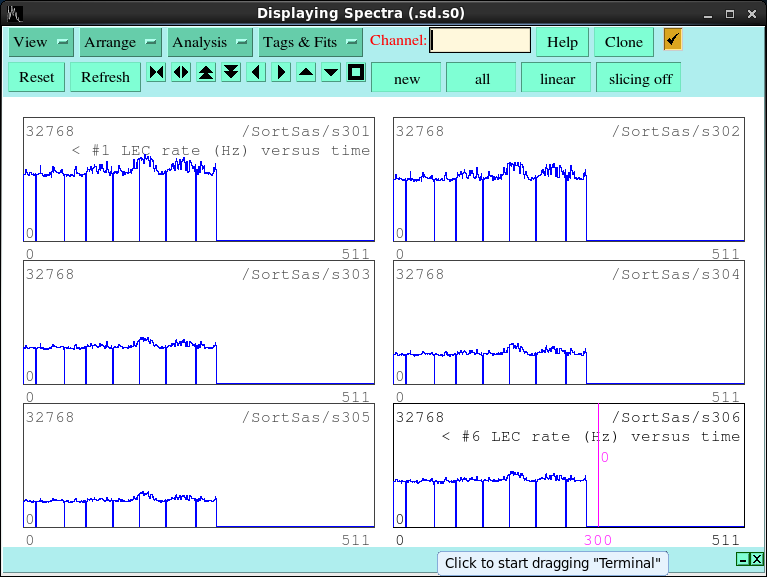Open the Analysis menu
The width and height of the screenshot is (767, 577).
pyautogui.click(x=210, y=42)
